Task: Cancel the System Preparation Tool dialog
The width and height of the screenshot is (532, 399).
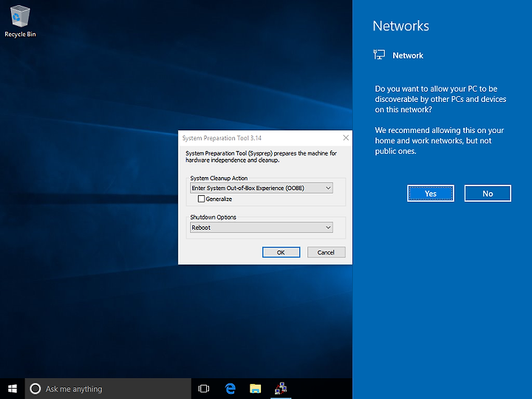Action: tap(326, 253)
